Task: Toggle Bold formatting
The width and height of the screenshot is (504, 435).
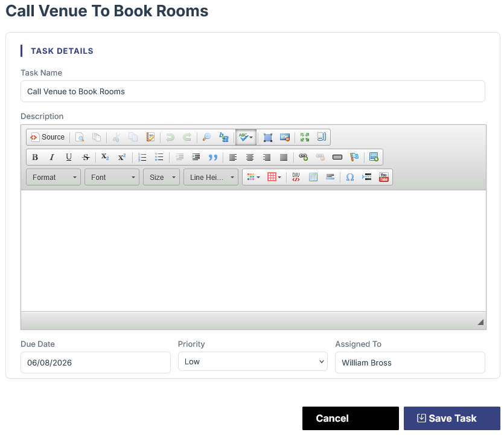Action: (x=35, y=157)
